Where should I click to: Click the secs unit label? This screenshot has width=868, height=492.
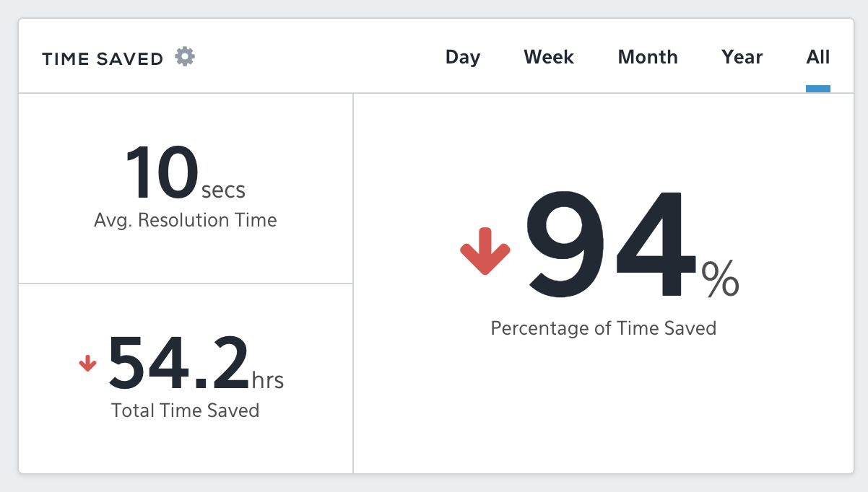(x=224, y=190)
